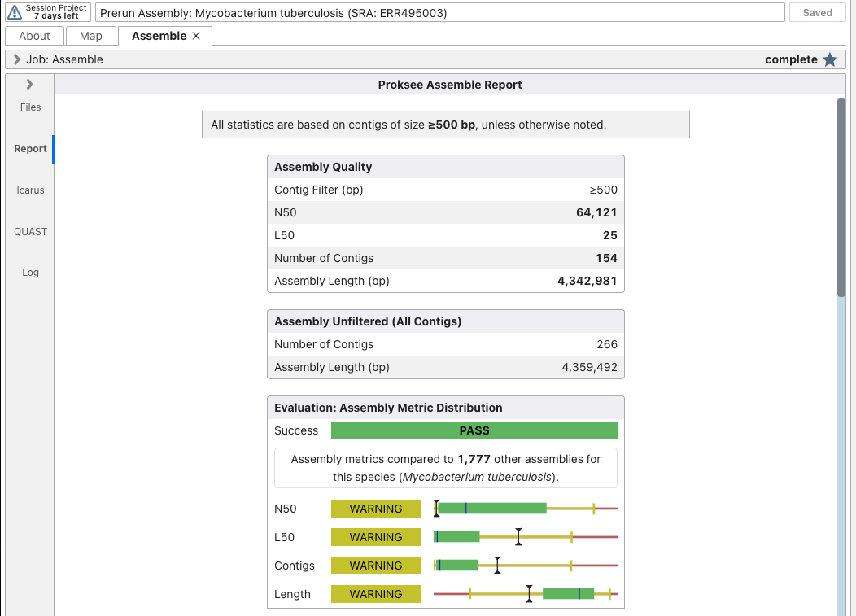This screenshot has width=856, height=616.
Task: Click the L50 WARNING badge
Action: (x=376, y=537)
